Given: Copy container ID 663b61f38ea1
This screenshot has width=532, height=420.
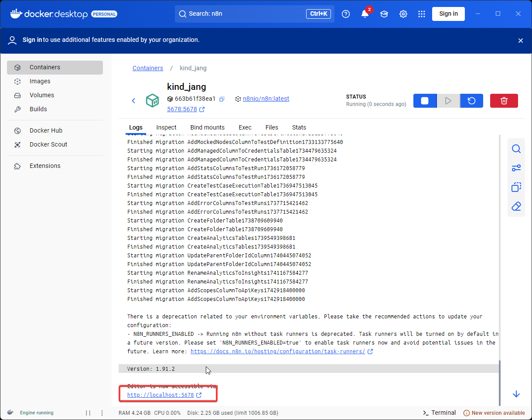Looking at the screenshot, I should (222, 99).
